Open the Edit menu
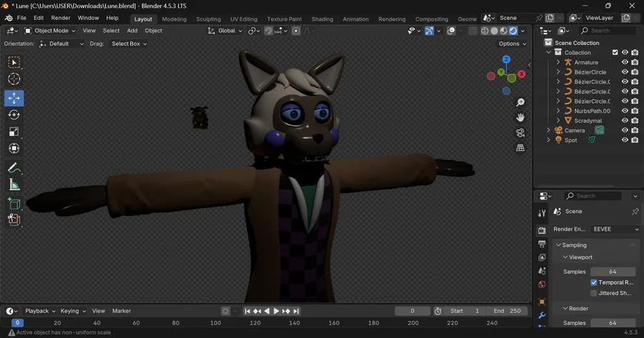Screen dimensions: 644x338 point(39,18)
